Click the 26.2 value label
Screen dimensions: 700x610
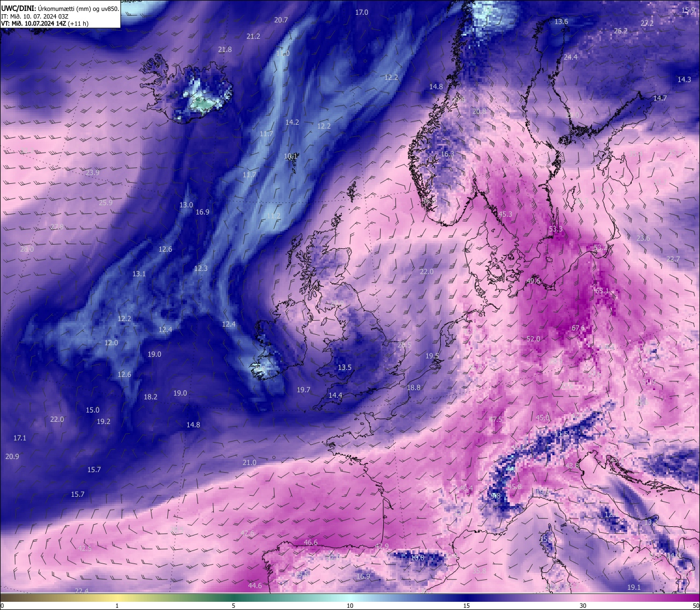pyautogui.click(x=621, y=31)
